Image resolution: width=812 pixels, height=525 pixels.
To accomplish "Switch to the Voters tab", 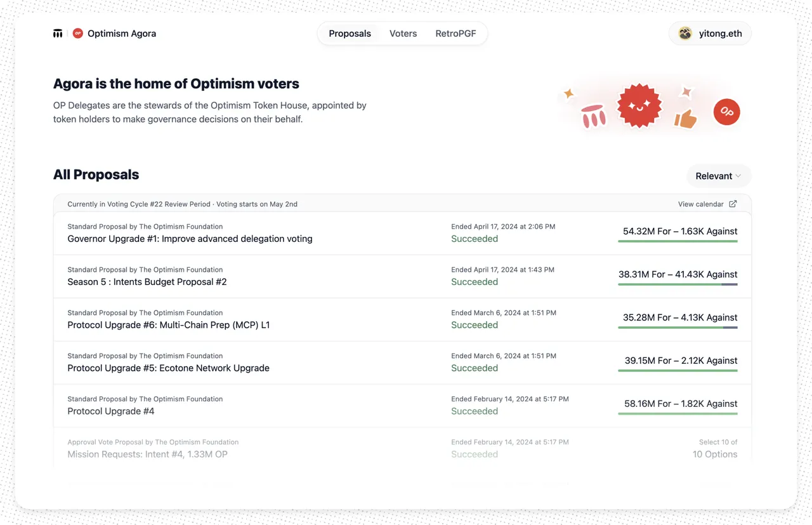I will click(403, 34).
